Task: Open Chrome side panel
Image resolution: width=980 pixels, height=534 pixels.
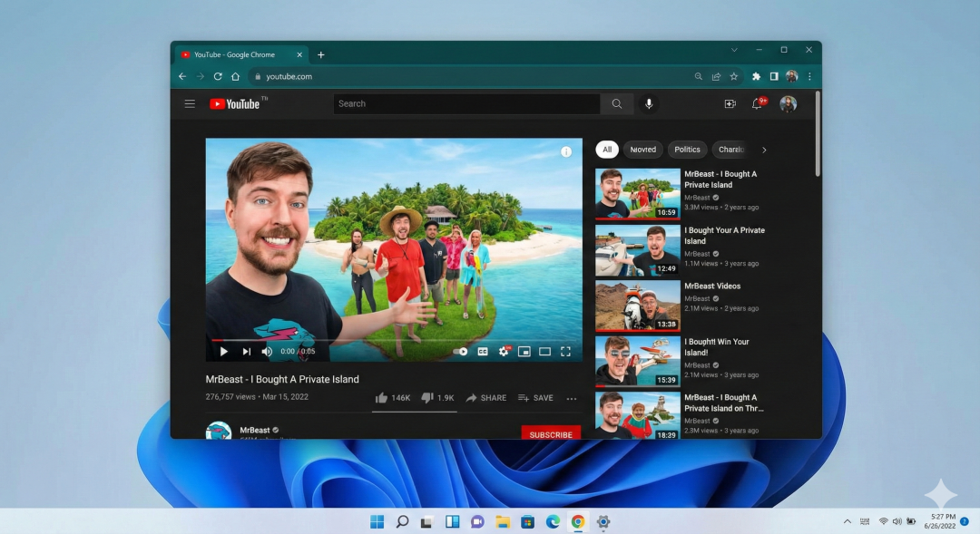Action: pos(774,76)
